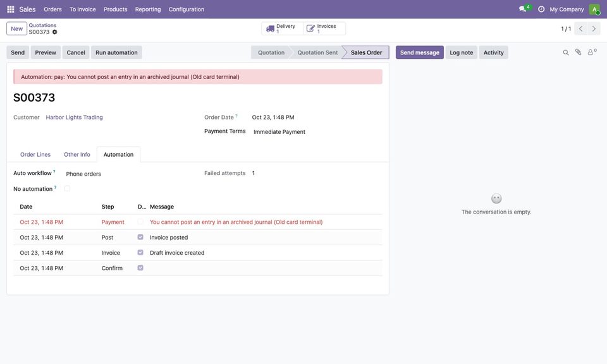Click Draft invoice created message
Viewport: 607px width, 364px height.
177,253
